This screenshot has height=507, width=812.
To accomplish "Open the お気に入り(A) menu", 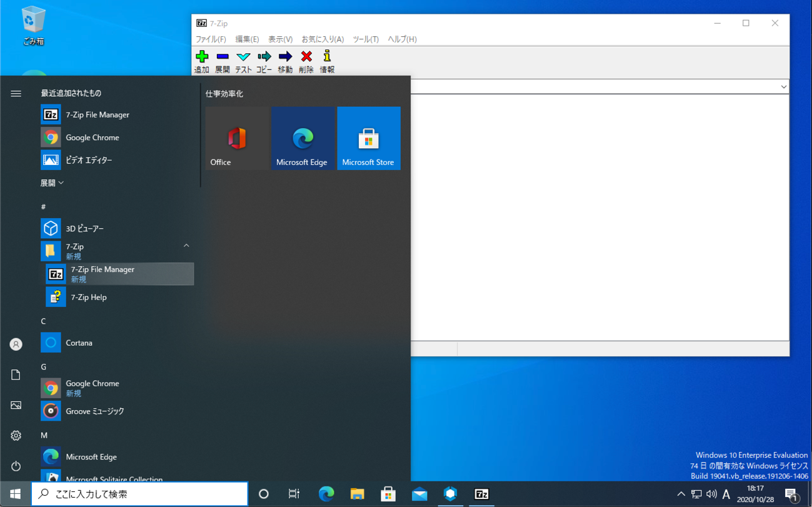I will pos(323,39).
